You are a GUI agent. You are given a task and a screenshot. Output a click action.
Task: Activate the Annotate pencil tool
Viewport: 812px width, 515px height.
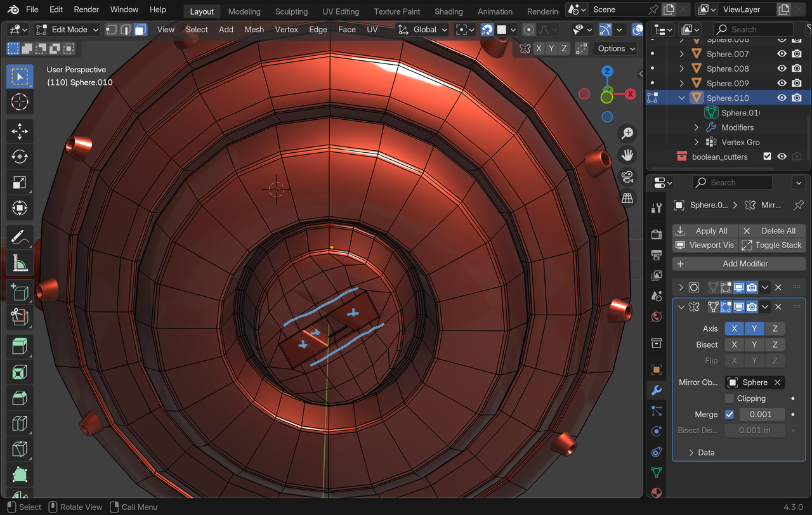20,238
